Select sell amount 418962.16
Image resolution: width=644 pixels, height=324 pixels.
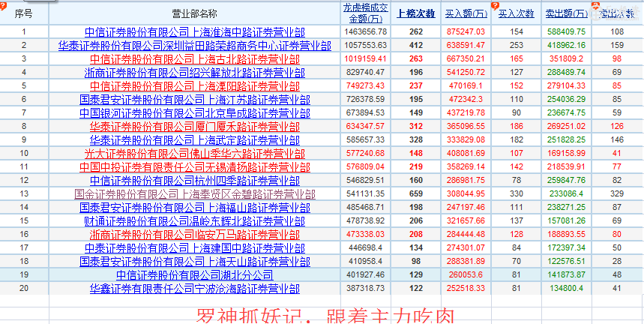[567, 45]
